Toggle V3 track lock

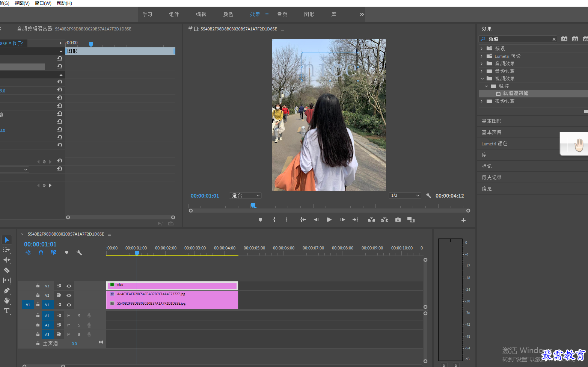38,285
